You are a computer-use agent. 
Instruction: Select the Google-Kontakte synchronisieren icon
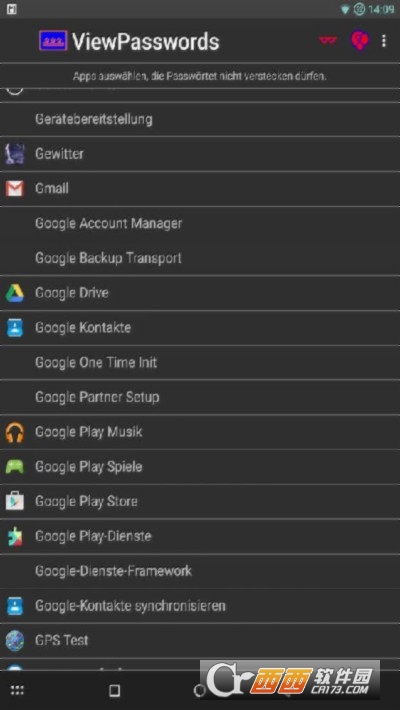[14, 606]
